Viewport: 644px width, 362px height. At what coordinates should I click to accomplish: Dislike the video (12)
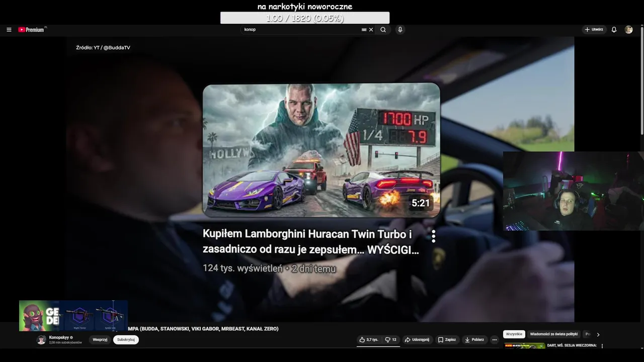(391, 340)
